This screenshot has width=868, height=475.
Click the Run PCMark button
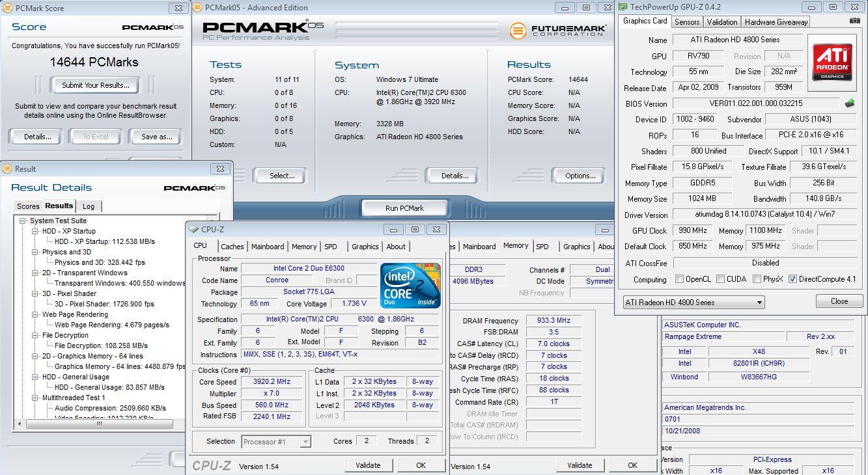click(x=404, y=208)
